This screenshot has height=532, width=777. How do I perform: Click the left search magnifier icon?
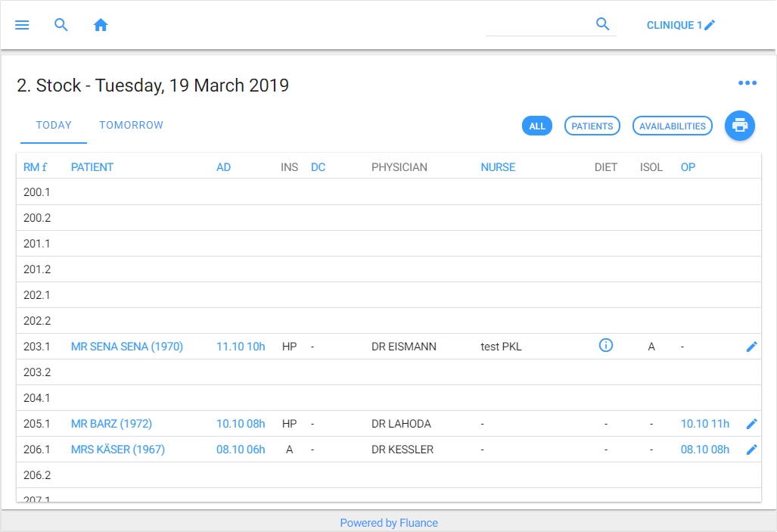pos(61,25)
